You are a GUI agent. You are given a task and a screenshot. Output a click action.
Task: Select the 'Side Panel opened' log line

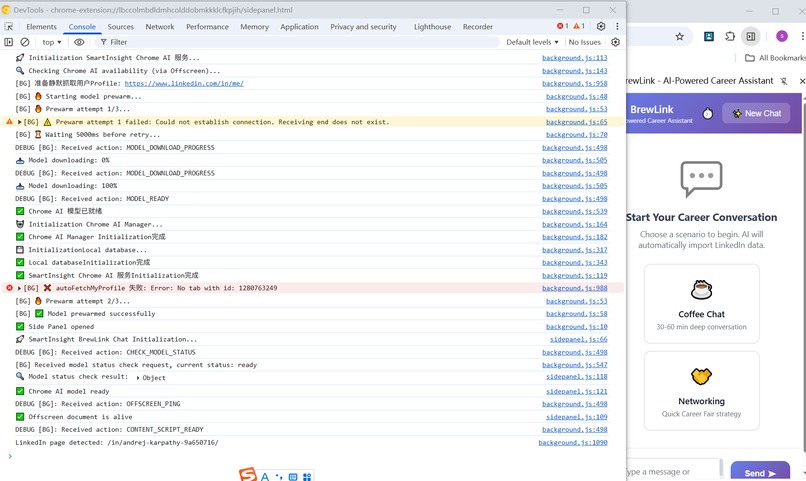pyautogui.click(x=313, y=327)
